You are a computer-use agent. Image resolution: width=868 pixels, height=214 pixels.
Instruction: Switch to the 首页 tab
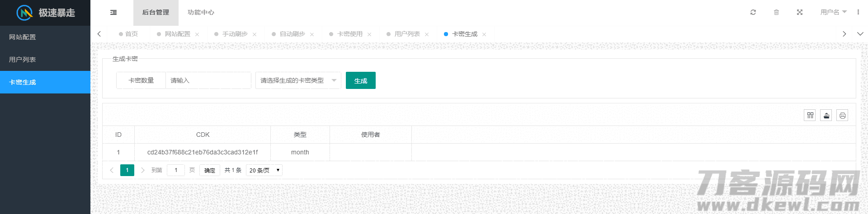[x=129, y=34]
